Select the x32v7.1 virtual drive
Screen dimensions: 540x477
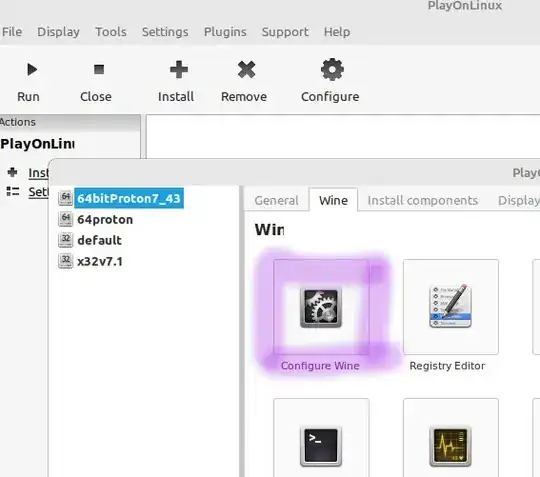click(100, 261)
